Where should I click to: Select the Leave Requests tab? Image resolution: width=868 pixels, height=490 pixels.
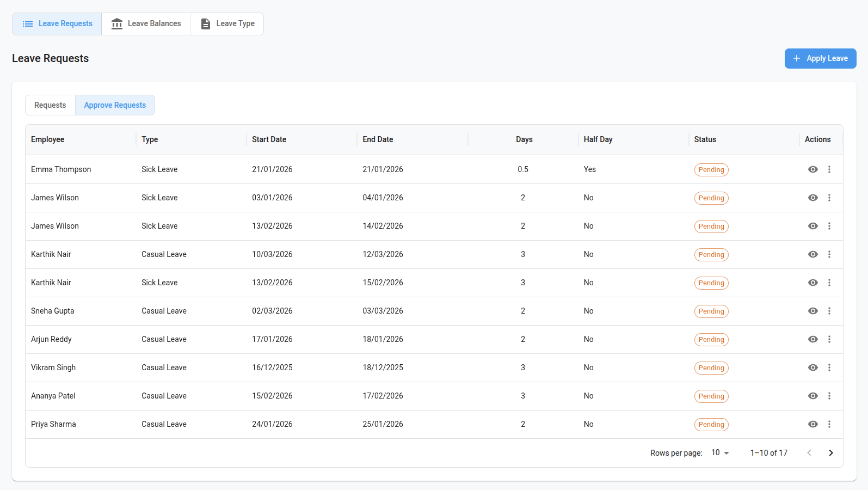pos(57,24)
